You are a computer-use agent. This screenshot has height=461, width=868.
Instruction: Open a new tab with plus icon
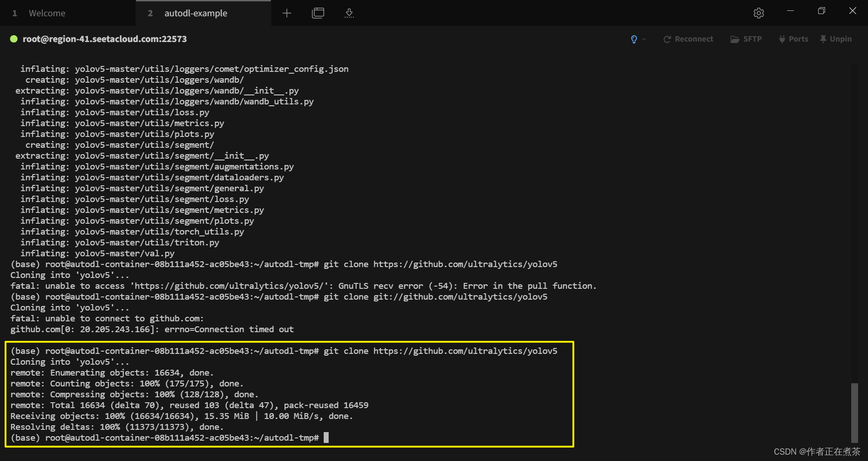287,13
